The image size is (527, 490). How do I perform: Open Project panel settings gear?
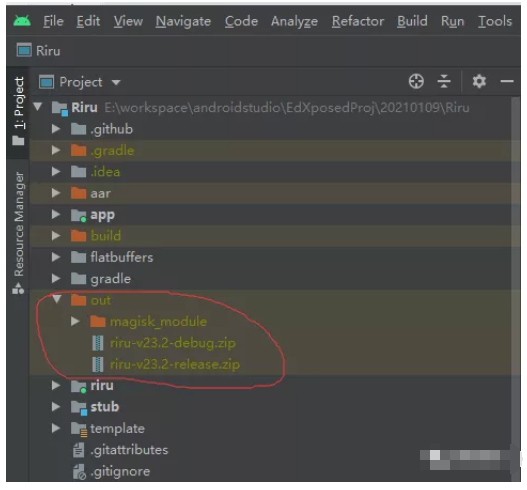tap(479, 81)
